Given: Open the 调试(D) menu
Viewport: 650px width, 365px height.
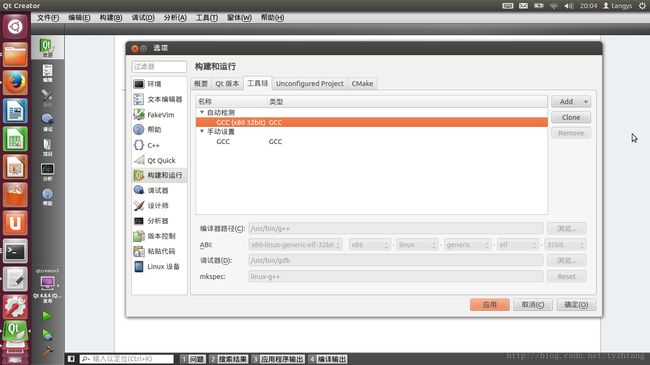Looking at the screenshot, I should 143,18.
